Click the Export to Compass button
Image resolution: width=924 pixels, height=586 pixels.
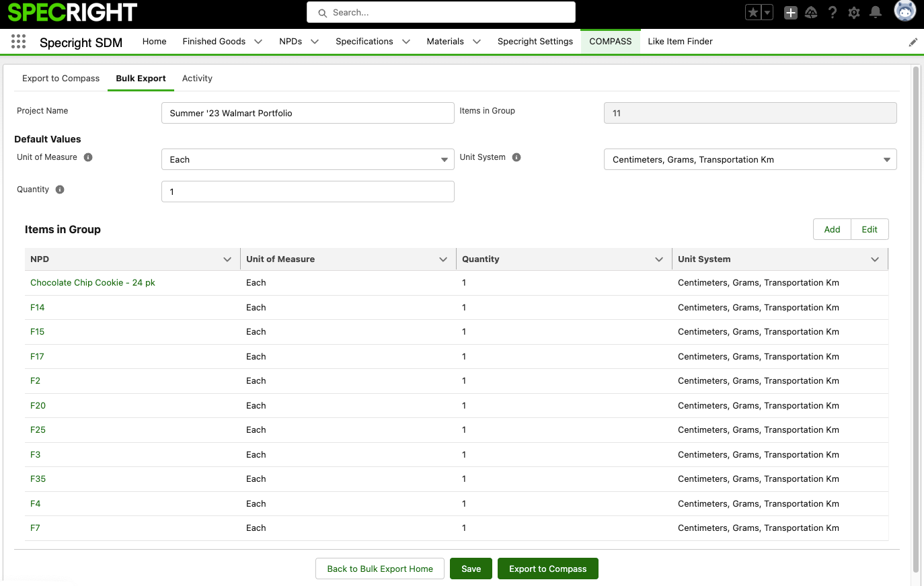(x=548, y=569)
